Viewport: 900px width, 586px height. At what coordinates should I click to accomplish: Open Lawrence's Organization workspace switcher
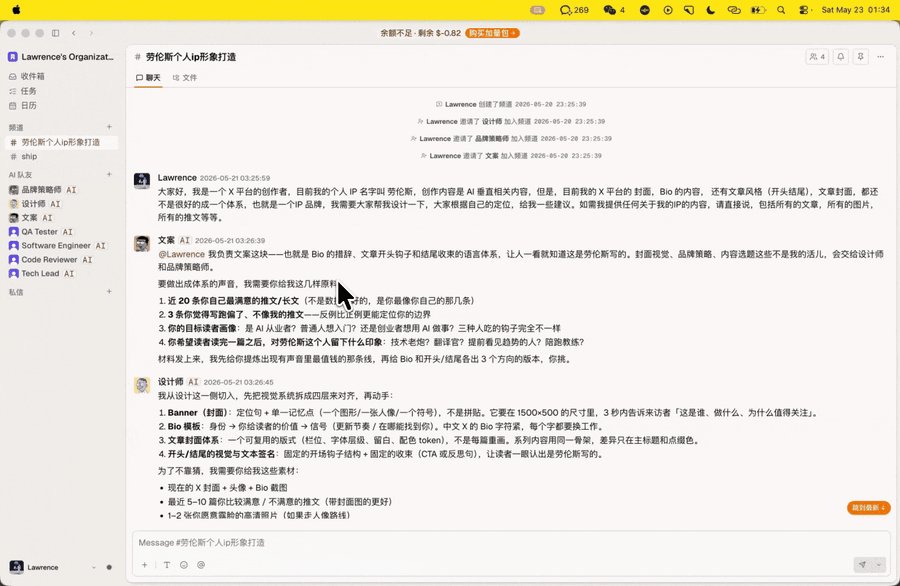tap(61, 57)
